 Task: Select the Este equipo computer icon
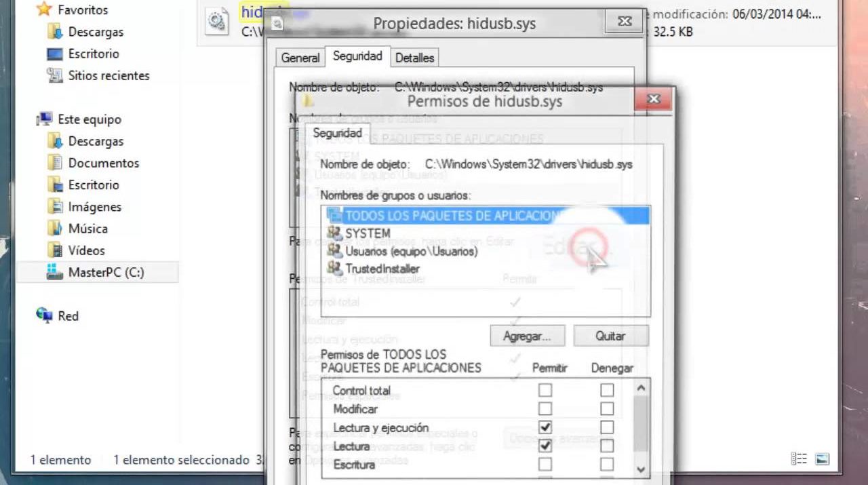[44, 119]
